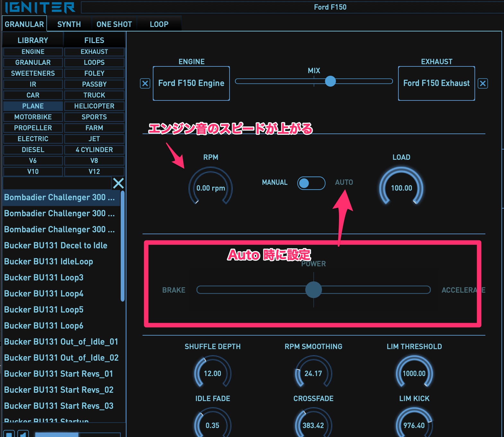Open the Ford F150 Exhaust slot
504x437 pixels.
(x=437, y=83)
